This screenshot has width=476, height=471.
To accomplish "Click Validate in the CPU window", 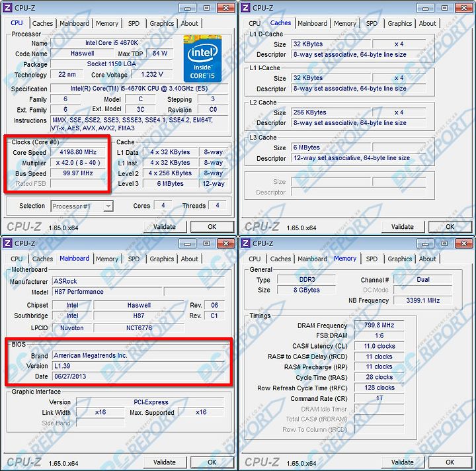I will coord(165,227).
